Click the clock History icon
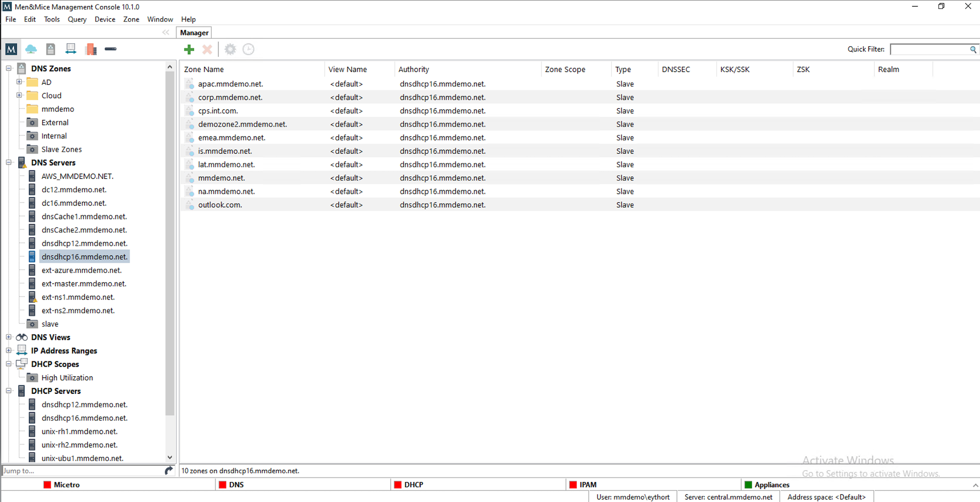Viewport: 980px width, 502px height. tap(249, 49)
